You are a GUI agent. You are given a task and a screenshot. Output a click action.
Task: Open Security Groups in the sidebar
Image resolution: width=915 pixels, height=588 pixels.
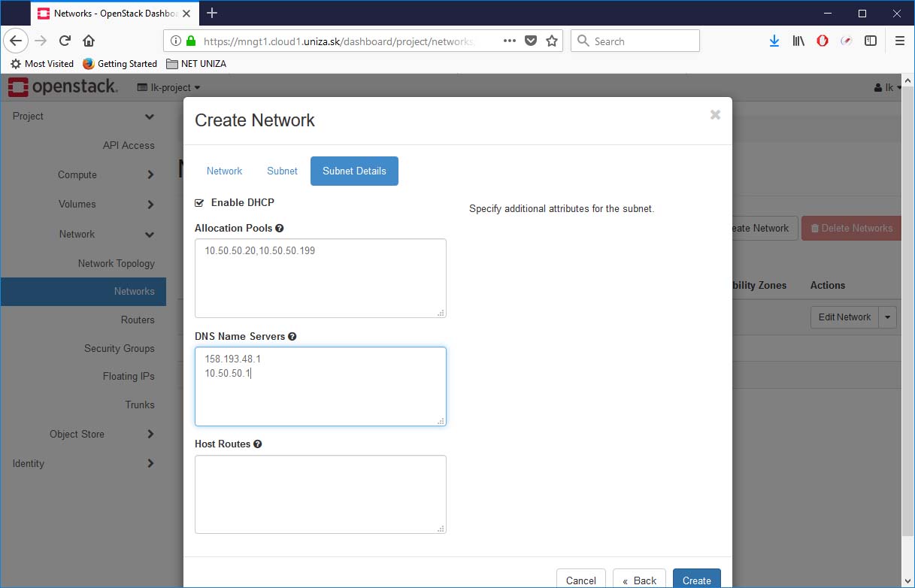point(120,348)
